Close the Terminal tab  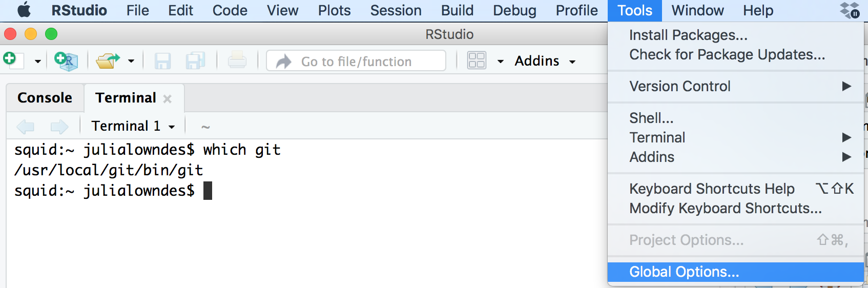tap(168, 99)
